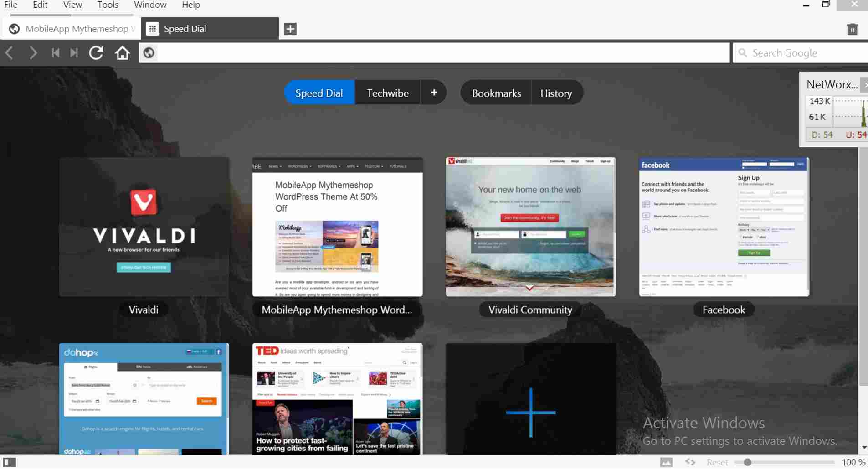Go to the home page icon
This screenshot has width=868, height=470.
point(122,53)
